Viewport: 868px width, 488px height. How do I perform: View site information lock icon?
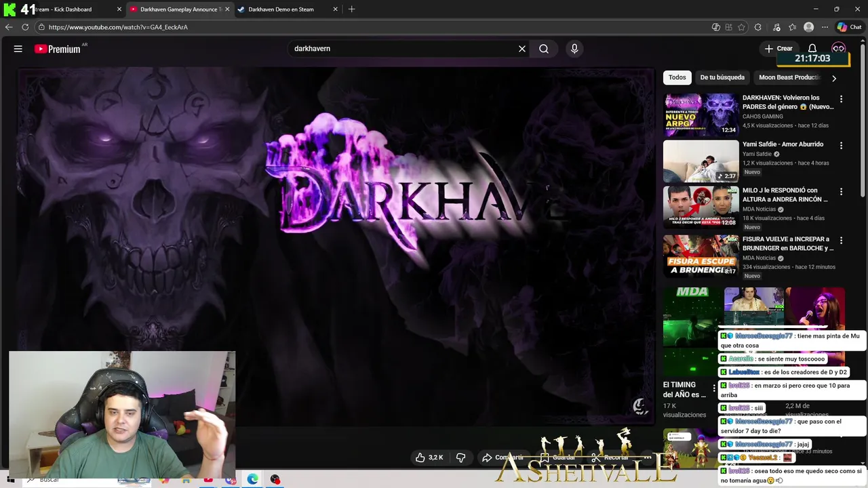coord(41,27)
